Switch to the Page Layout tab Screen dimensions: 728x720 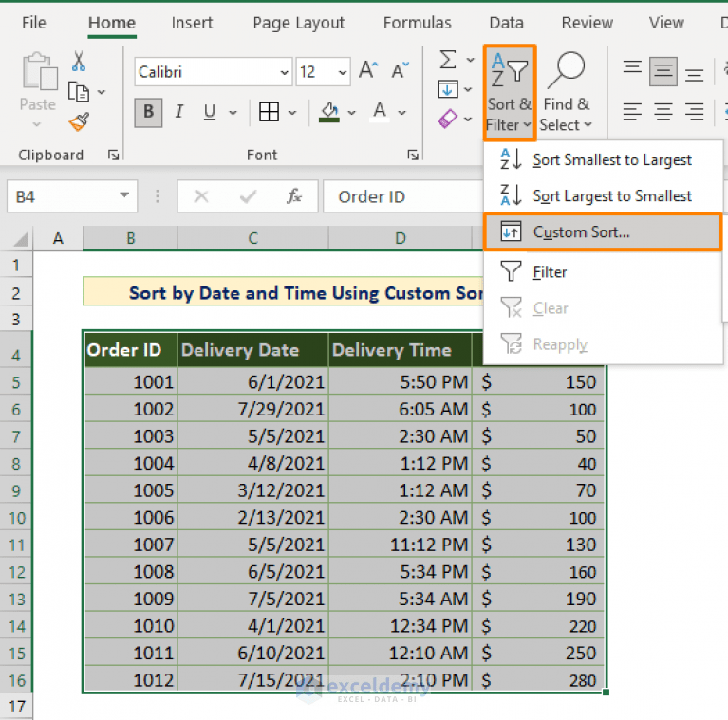[x=299, y=23]
